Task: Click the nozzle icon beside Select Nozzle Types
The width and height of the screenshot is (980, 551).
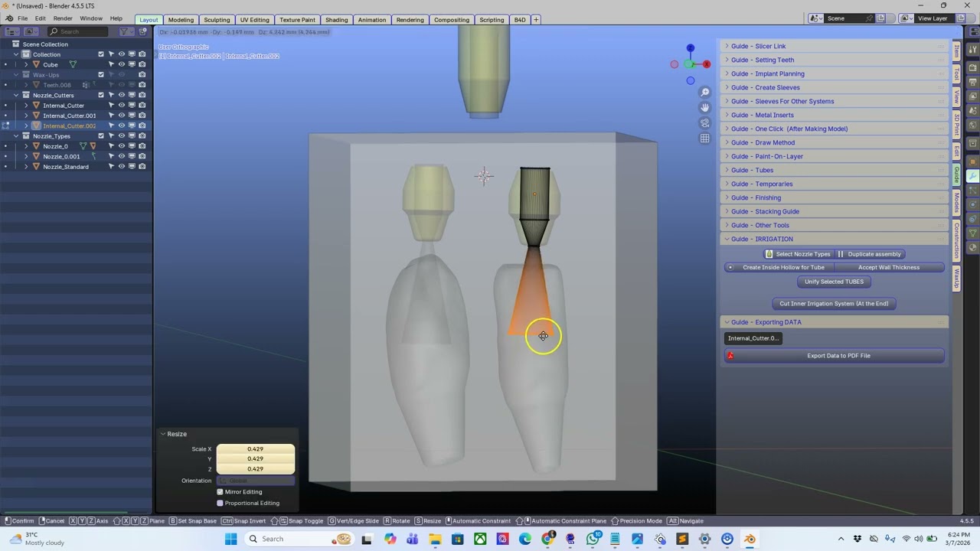Action: coord(769,254)
